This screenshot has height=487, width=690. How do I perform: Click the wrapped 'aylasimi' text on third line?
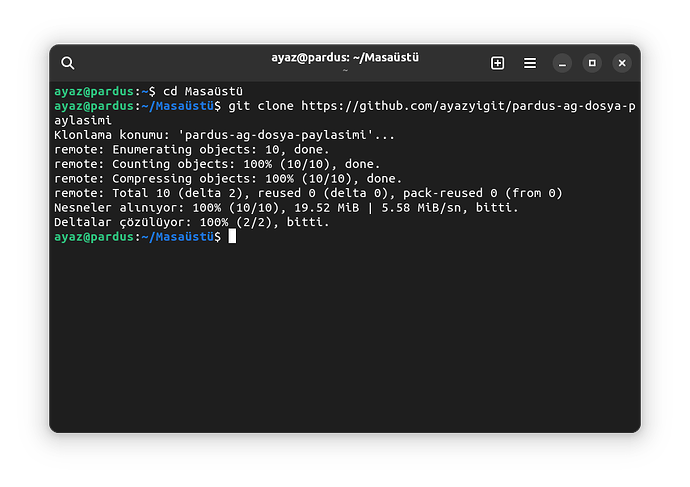click(x=83, y=120)
